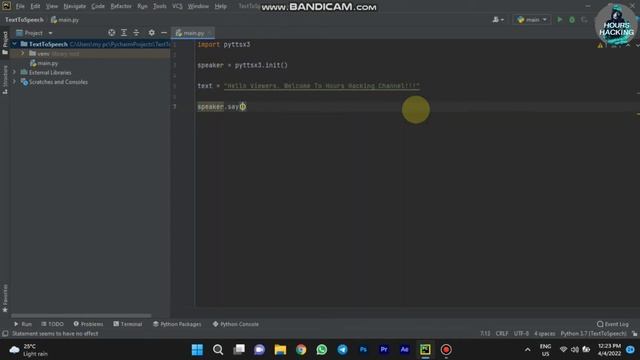Open the Python Packages tool window
This screenshot has width=640, height=360.
177,324
